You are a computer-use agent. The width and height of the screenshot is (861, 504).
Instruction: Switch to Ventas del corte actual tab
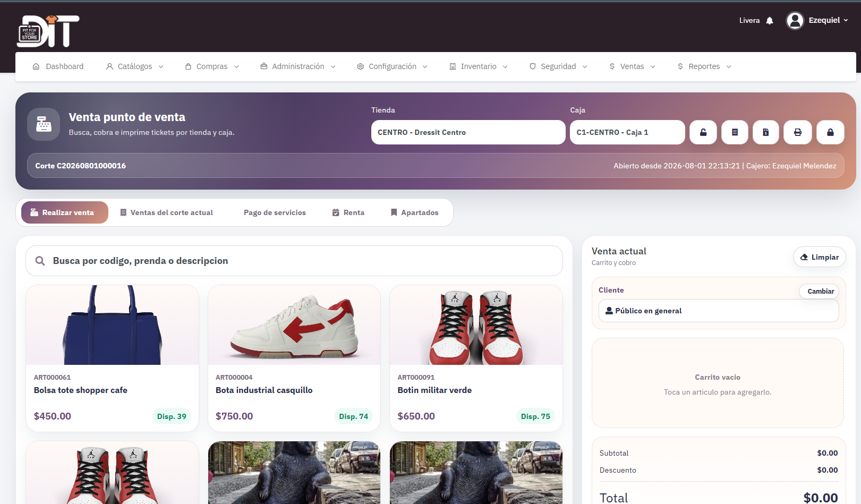coord(166,212)
